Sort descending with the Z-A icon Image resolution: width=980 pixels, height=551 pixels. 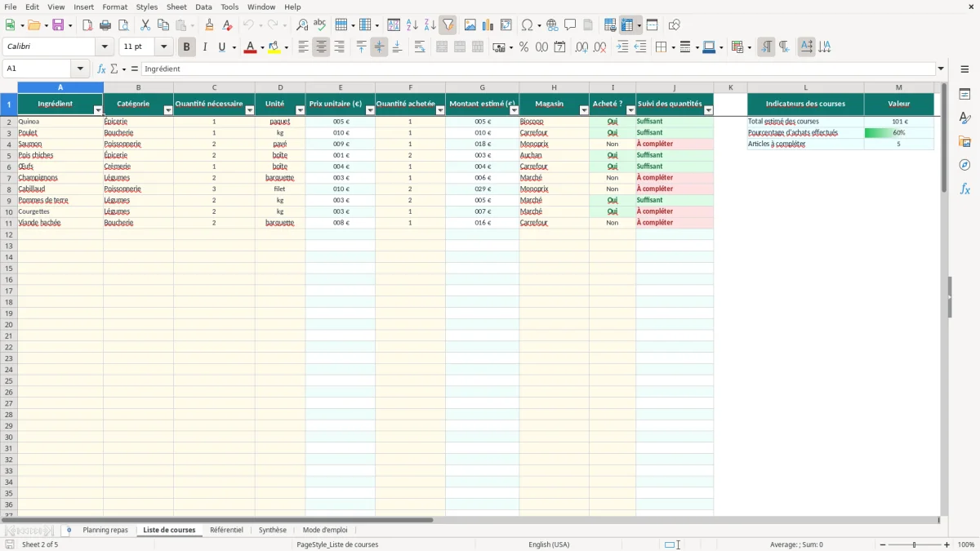click(x=430, y=25)
